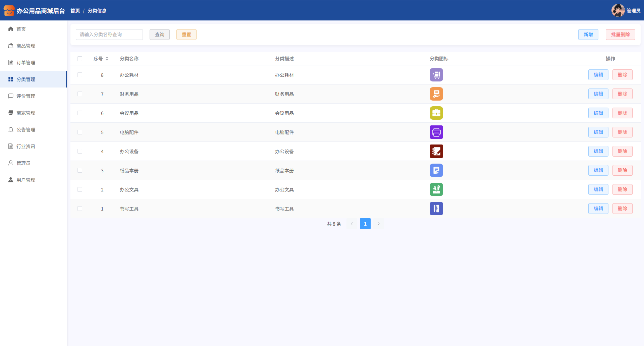Delete the 会议用品 category row

click(622, 113)
